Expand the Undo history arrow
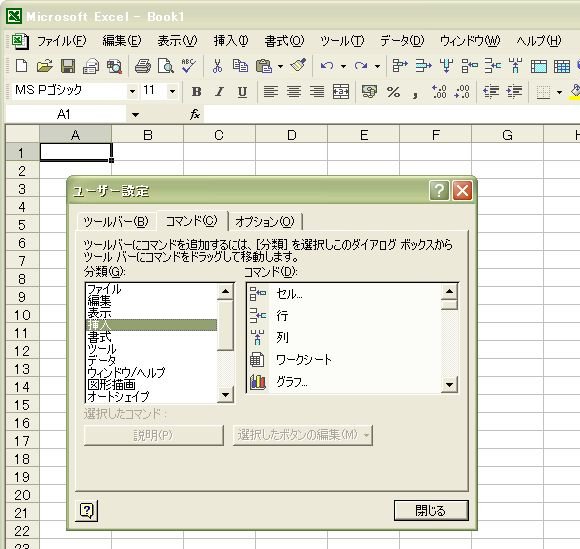Screen dimensions: 580x549 343,67
